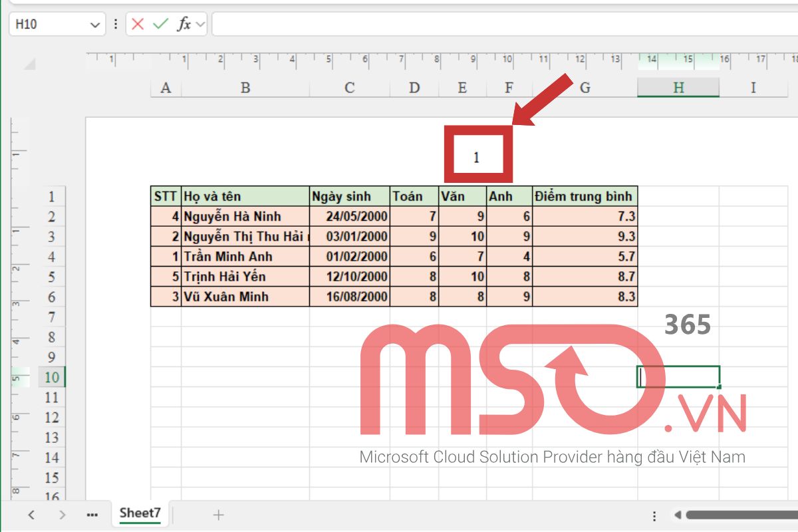Select cell 'Trịnh Hải Yến'
Viewport: 798px width, 532px height.
pyautogui.click(x=245, y=277)
